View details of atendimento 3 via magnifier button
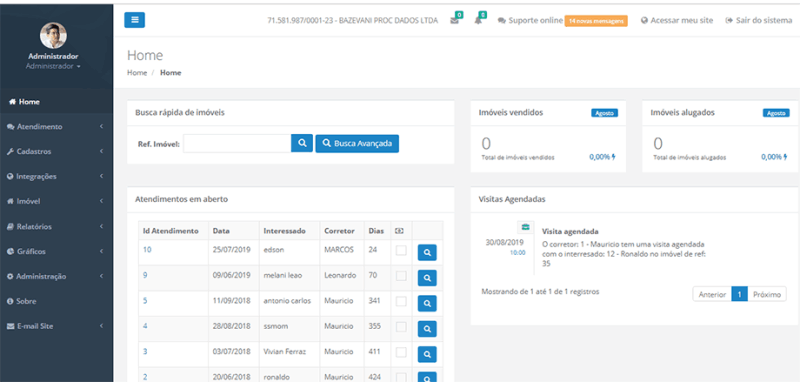The height and width of the screenshot is (382, 800). click(427, 354)
